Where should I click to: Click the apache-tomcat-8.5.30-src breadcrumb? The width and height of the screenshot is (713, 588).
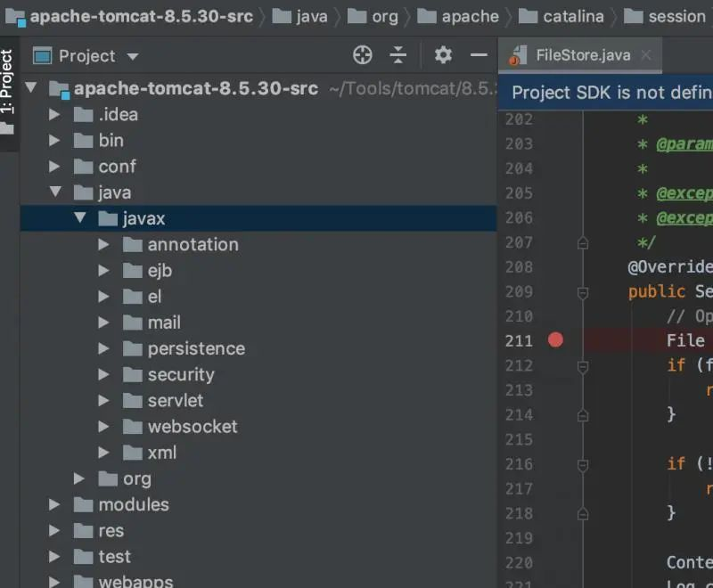click(x=128, y=17)
